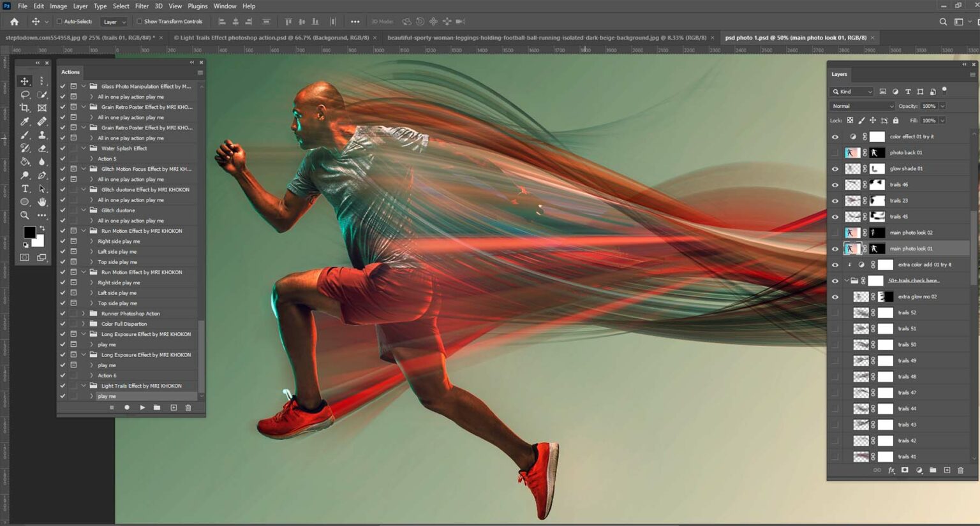Click the Lock transparent pixels button
The image size is (980, 526).
849,120
